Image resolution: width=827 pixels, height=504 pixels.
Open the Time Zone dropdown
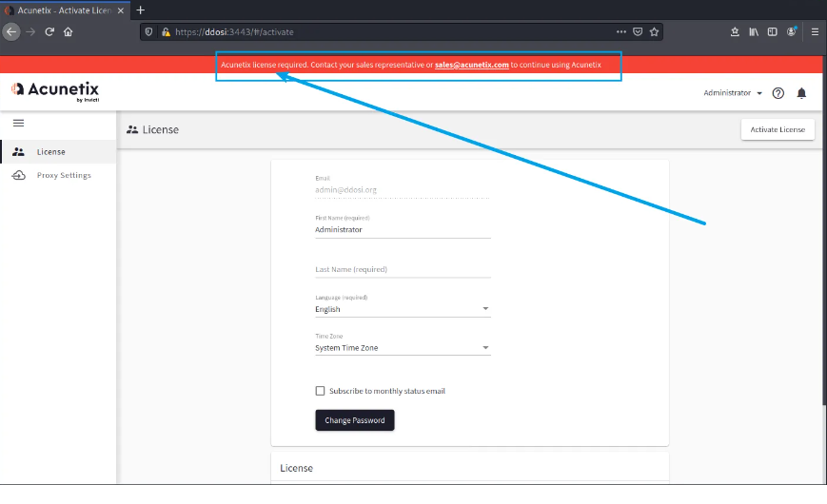pos(403,348)
